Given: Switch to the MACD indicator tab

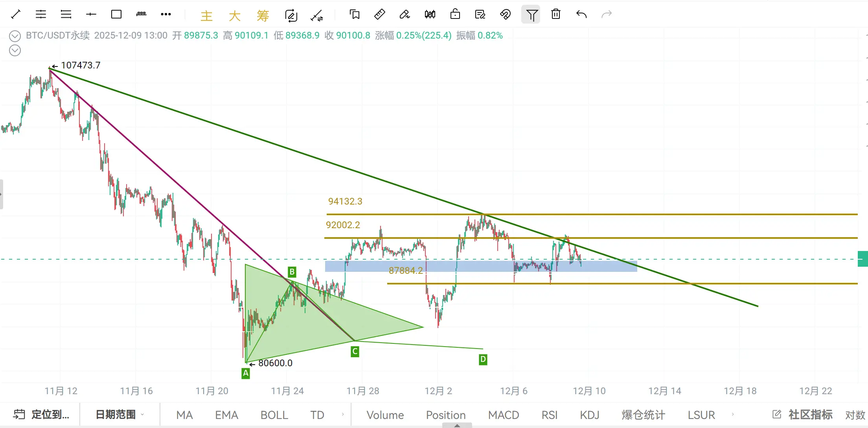Looking at the screenshot, I should (x=503, y=415).
